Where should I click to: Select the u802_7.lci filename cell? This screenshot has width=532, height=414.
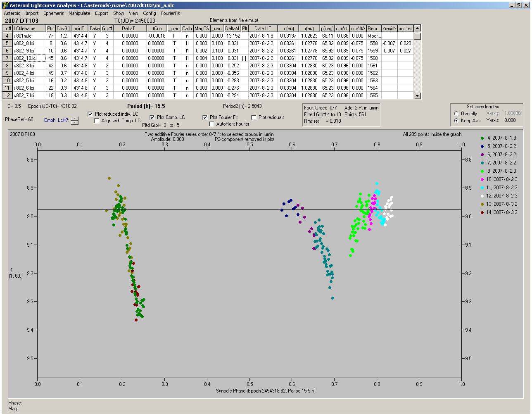[29, 95]
